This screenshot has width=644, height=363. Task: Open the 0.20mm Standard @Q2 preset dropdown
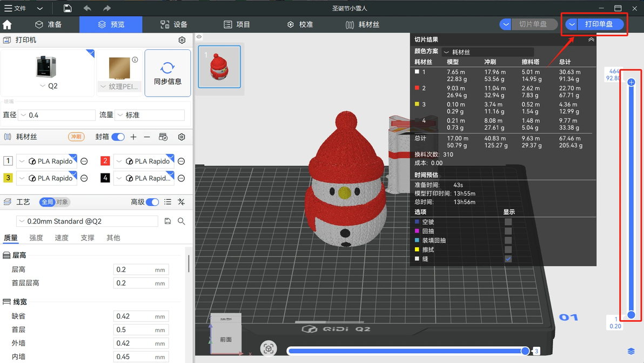[87, 221]
